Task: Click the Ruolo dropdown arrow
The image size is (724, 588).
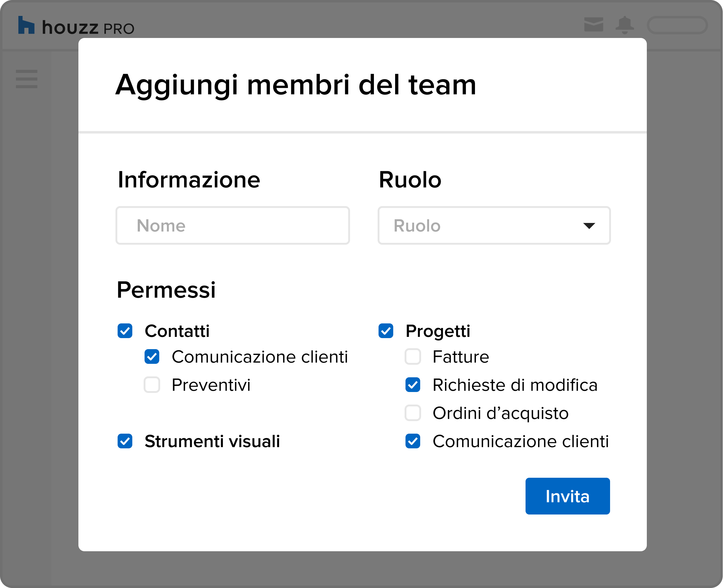Action: (x=590, y=226)
